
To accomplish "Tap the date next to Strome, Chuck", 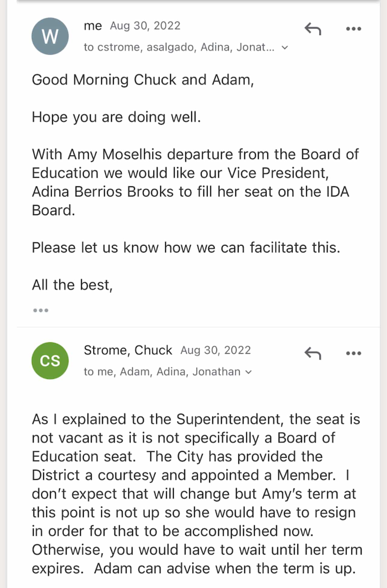I will click(x=216, y=350).
